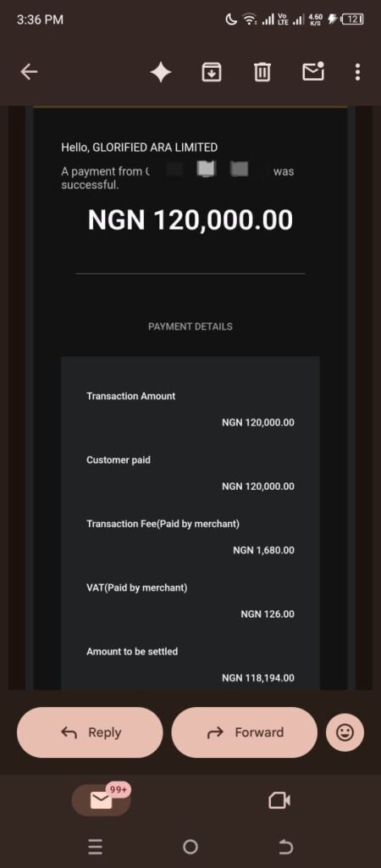The width and height of the screenshot is (381, 868).
Task: Switch to the Mail tab with 99+ badge
Action: pos(102,800)
